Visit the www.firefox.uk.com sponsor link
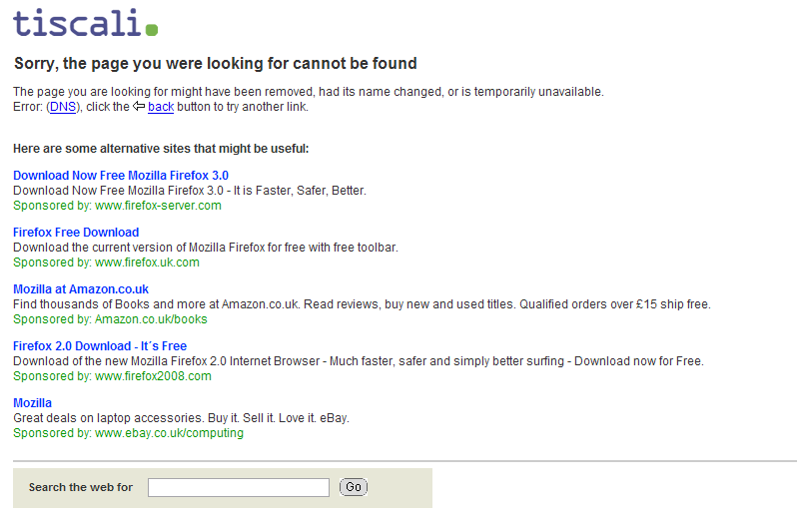The width and height of the screenshot is (812, 527). [147, 263]
